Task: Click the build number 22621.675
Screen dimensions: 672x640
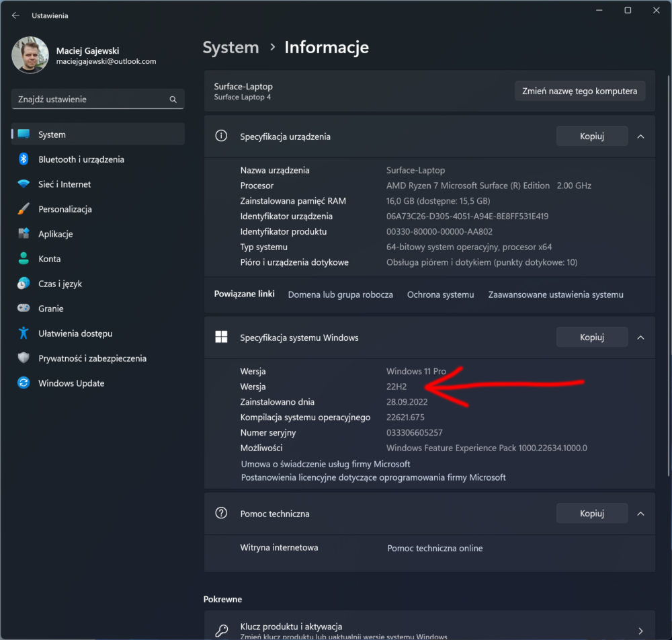Action: tap(405, 417)
